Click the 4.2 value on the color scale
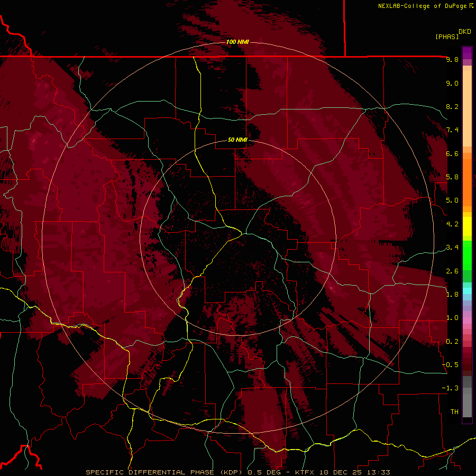 point(452,224)
